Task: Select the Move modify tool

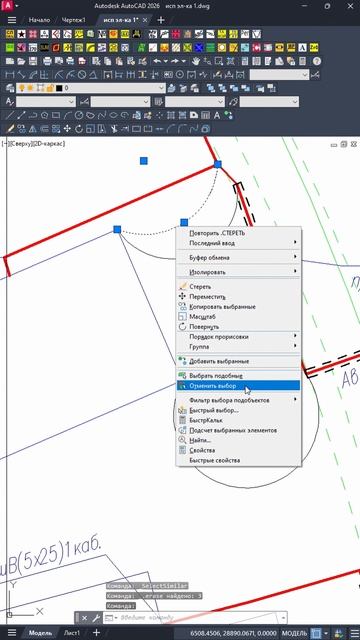Action: click(67, 129)
